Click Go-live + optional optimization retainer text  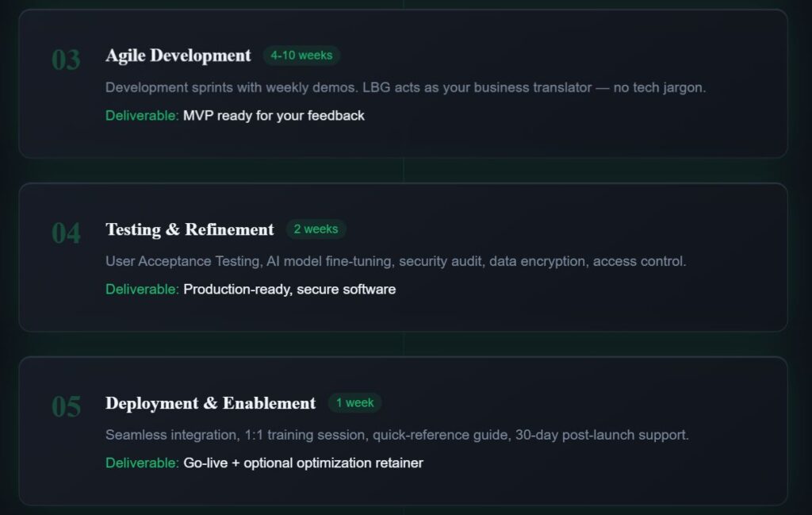click(303, 463)
